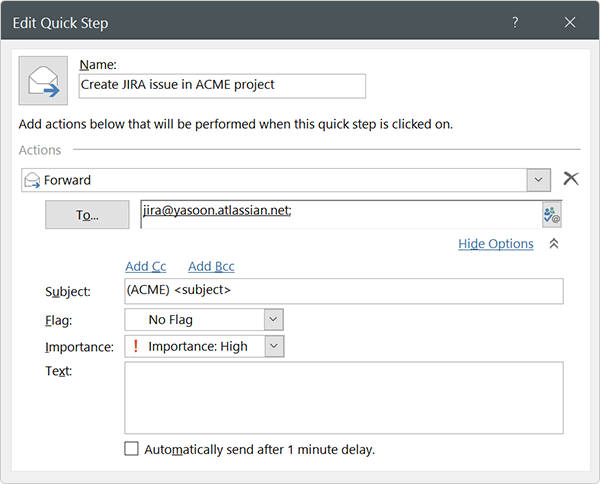600x484 pixels.
Task: Click the 'Text:' label
Action: [59, 371]
